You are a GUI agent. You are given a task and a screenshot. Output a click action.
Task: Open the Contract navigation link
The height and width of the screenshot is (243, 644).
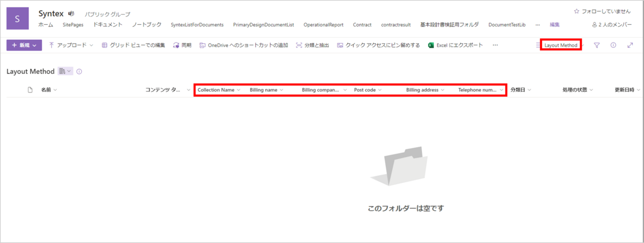(362, 25)
